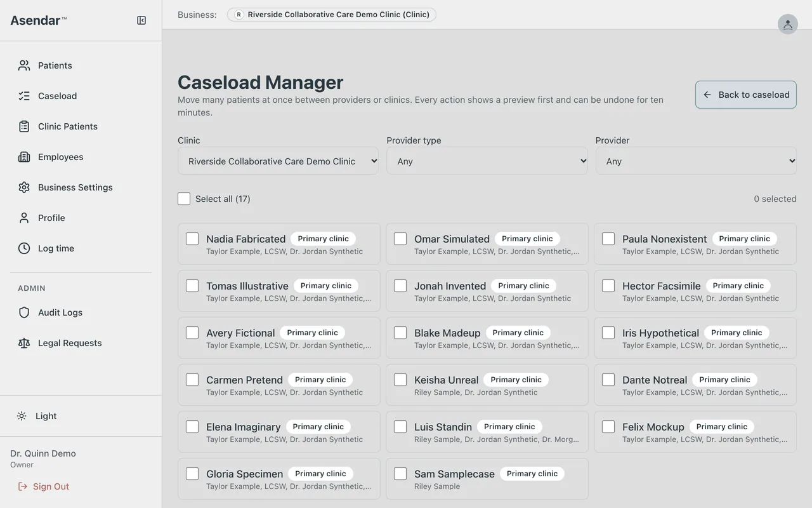The width and height of the screenshot is (812, 508).
Task: Click the back arrow icon on caseload button
Action: coord(707,95)
